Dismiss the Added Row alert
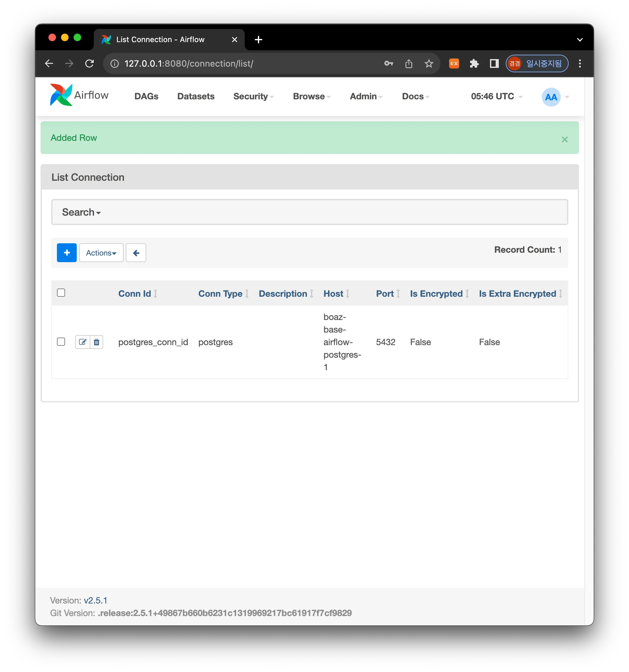Image resolution: width=629 pixels, height=672 pixels. [565, 139]
